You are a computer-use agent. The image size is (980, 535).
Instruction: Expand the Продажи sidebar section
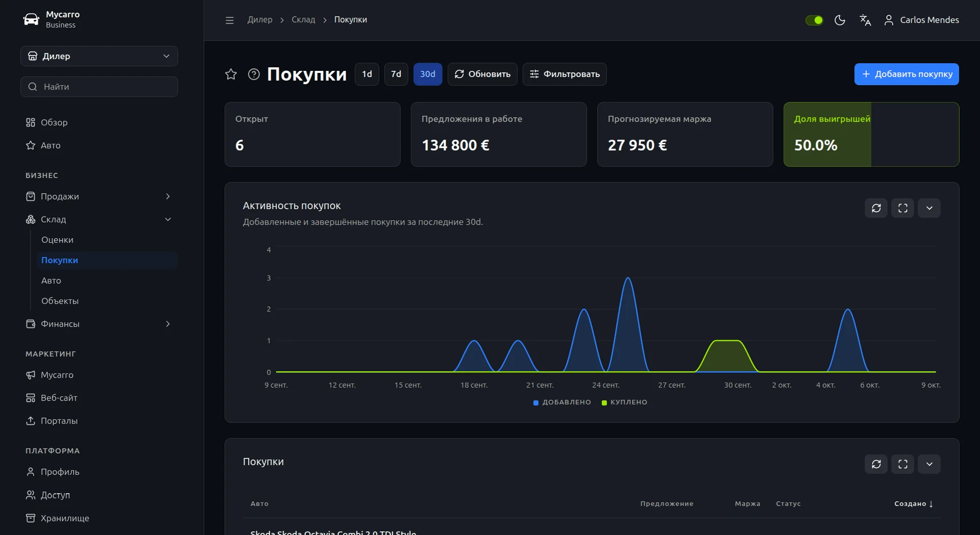[99, 196]
